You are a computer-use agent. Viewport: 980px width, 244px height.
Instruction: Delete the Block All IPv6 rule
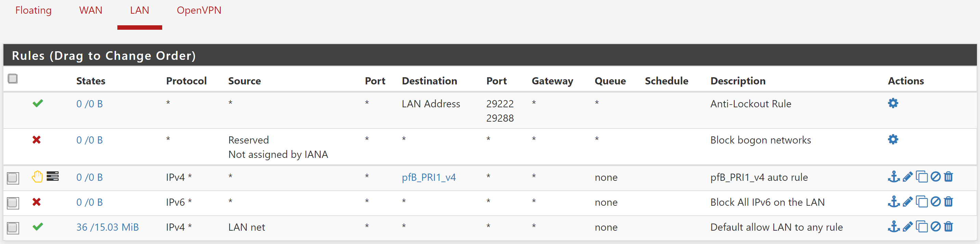949,202
